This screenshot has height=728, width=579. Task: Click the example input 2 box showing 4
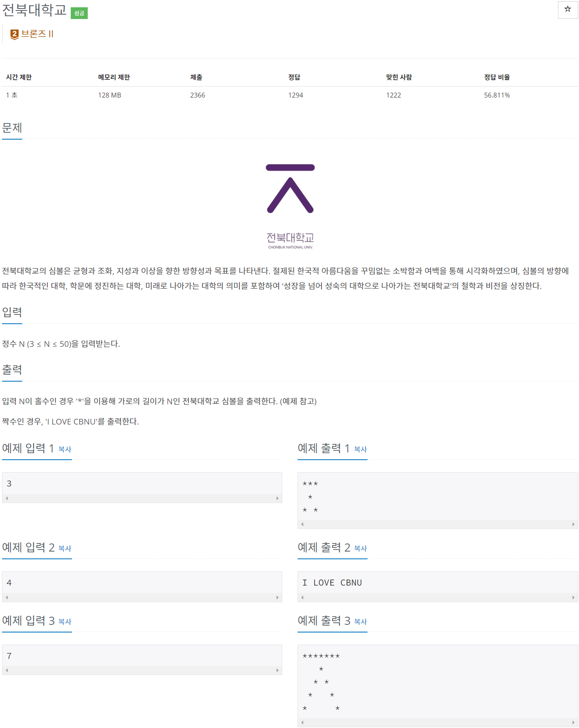tap(142, 583)
